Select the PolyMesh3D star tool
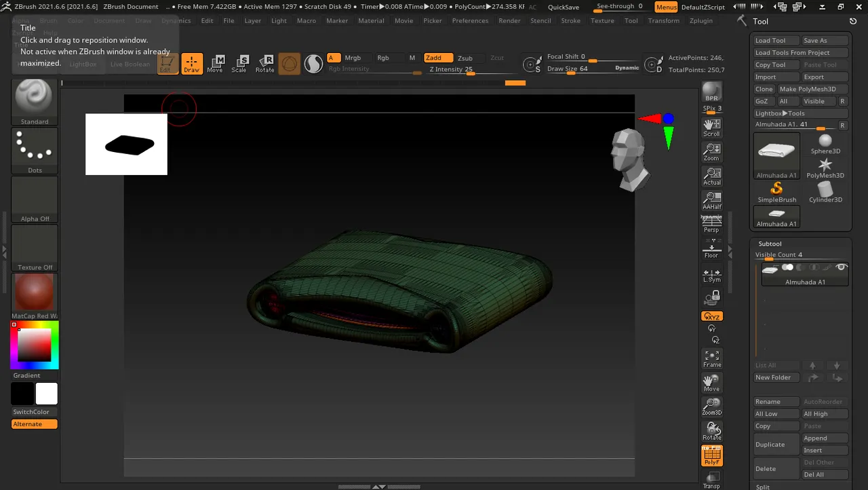 tap(825, 168)
